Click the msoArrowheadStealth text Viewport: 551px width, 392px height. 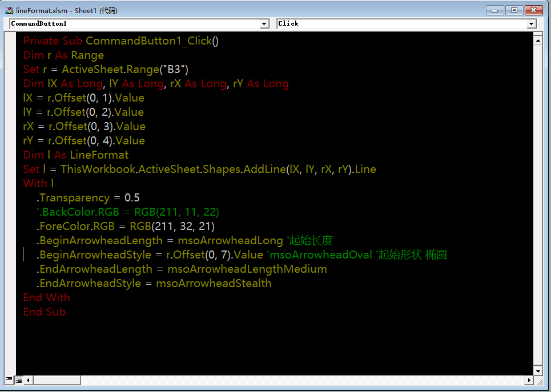pos(214,283)
